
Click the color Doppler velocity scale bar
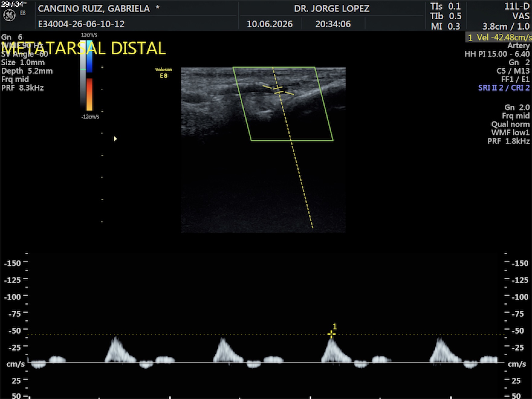click(x=89, y=76)
